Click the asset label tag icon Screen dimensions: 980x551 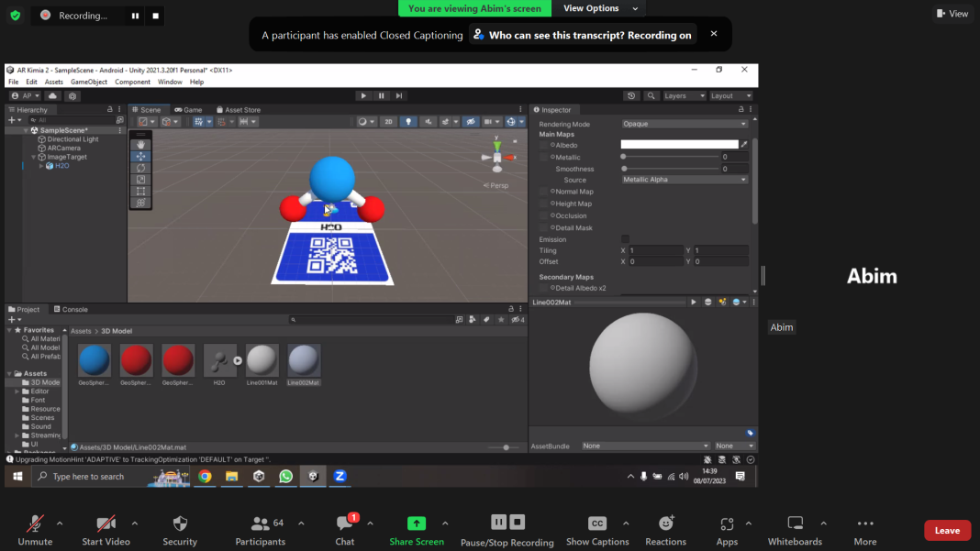(x=750, y=433)
